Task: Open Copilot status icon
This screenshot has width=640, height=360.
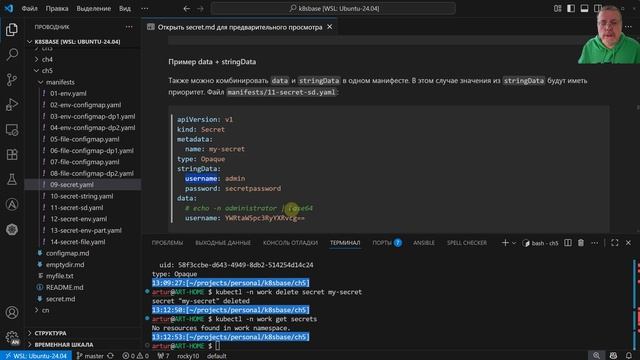Action: click(x=613, y=356)
